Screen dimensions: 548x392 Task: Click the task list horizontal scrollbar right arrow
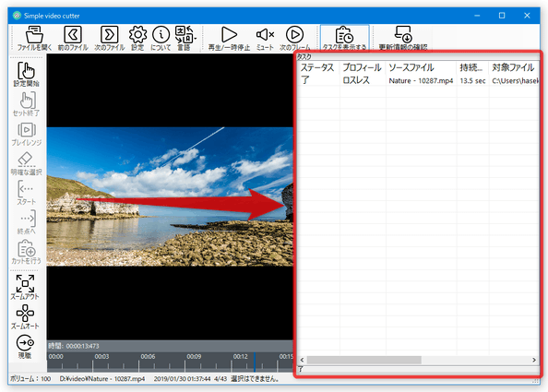[534, 360]
